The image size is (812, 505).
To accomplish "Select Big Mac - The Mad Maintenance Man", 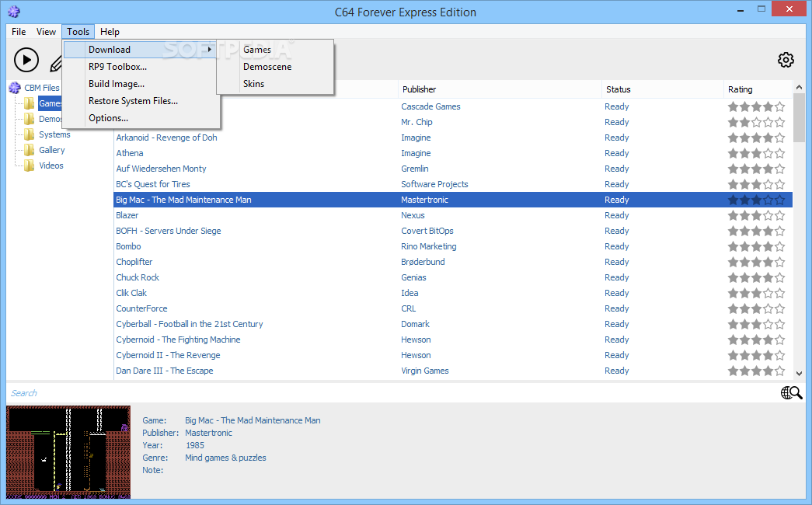I will coord(452,200).
